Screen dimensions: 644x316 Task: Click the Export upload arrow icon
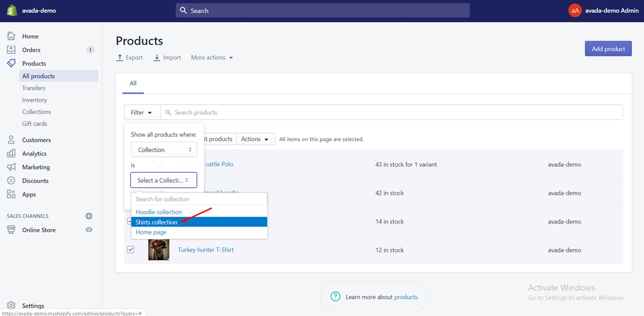coord(120,57)
